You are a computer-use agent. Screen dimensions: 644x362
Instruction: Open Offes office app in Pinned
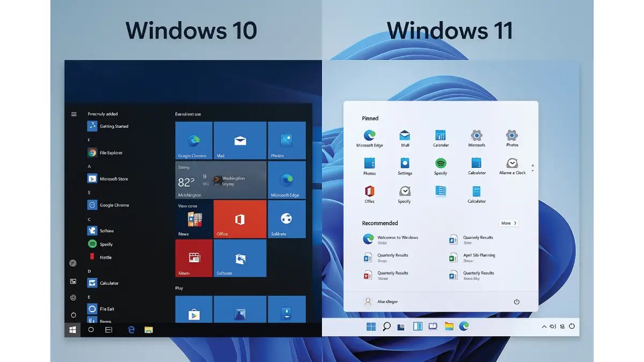point(369,194)
